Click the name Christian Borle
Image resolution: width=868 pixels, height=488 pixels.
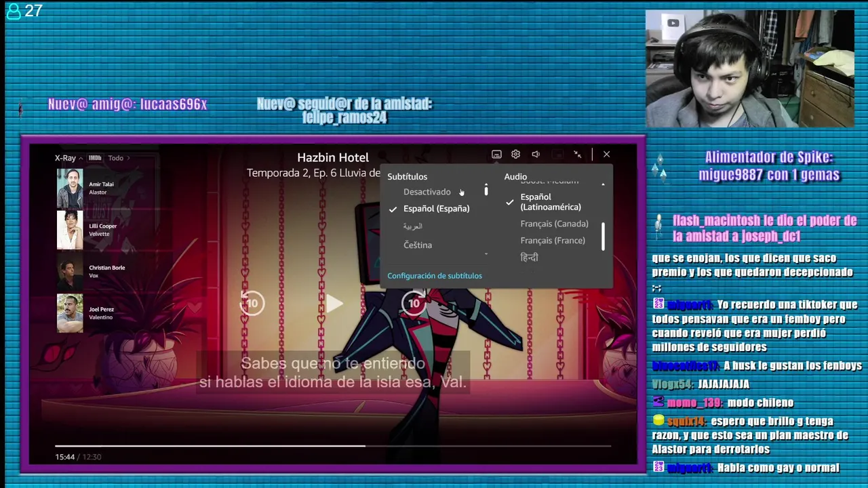click(x=107, y=268)
